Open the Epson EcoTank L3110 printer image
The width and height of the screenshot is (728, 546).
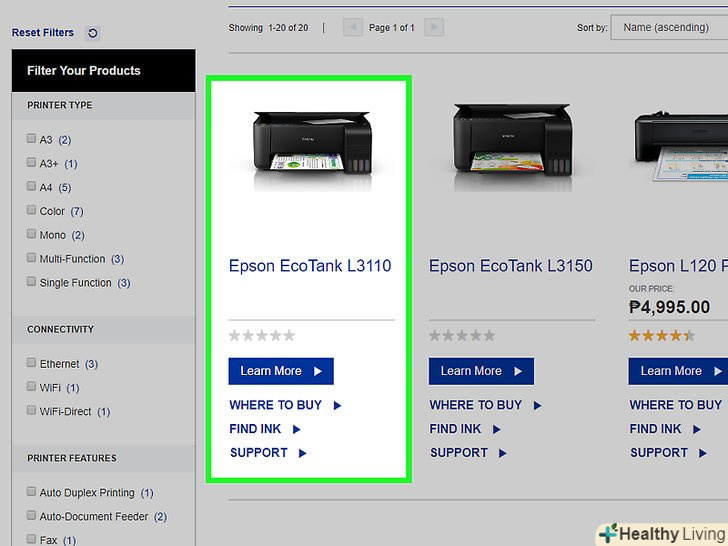(x=312, y=149)
